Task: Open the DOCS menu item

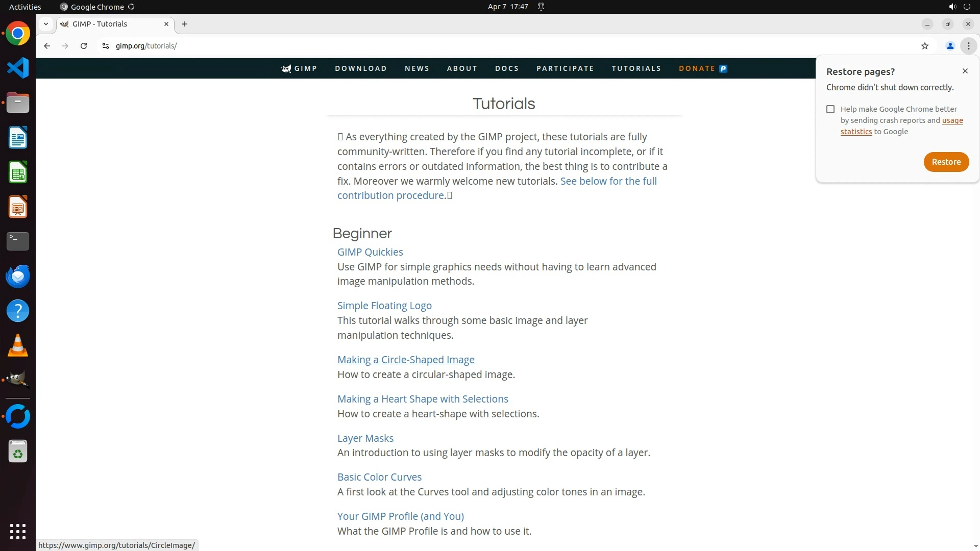Action: click(506, 68)
